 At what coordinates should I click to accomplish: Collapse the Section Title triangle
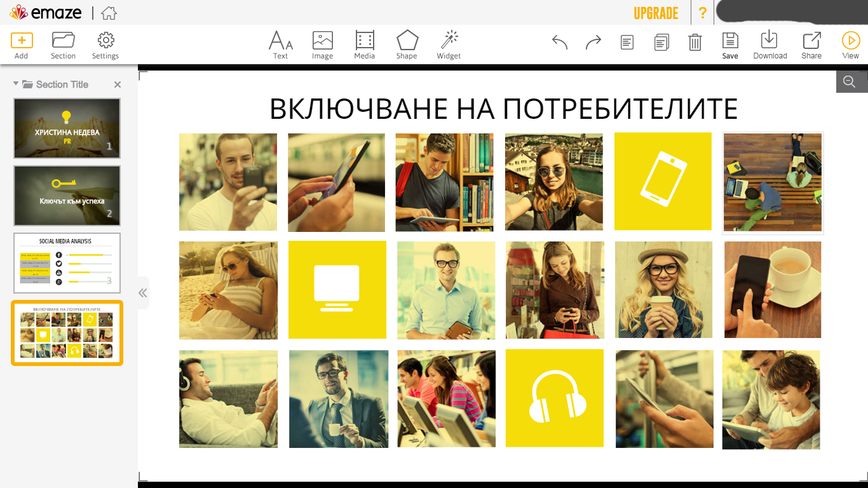(x=16, y=84)
